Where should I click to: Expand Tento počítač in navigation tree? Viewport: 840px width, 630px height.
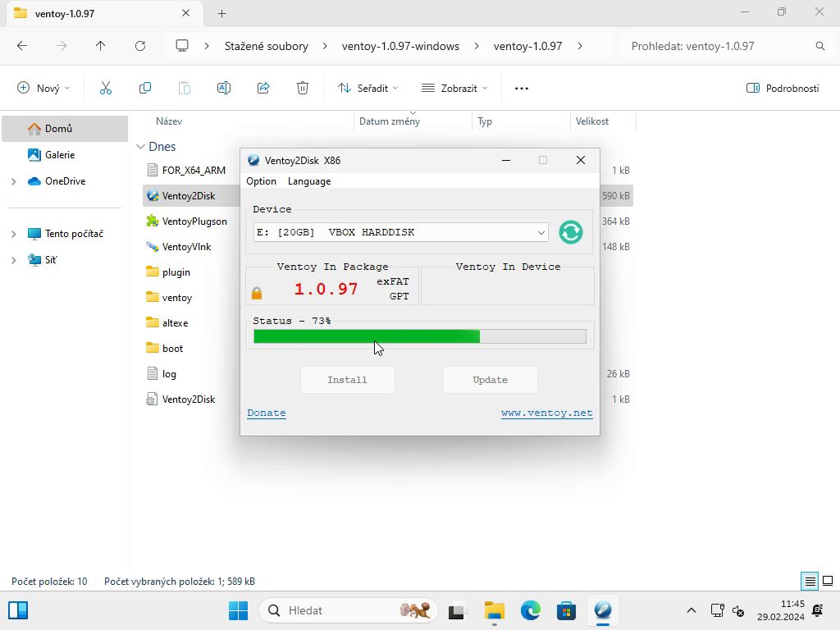(13, 234)
